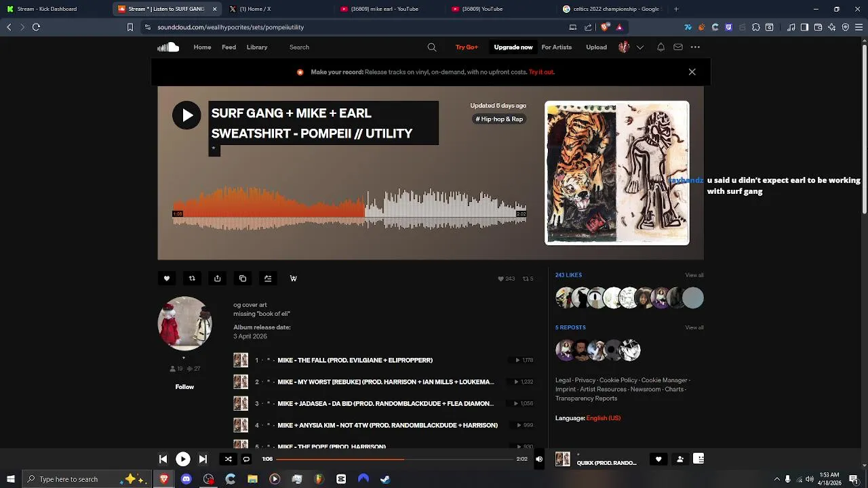Screen dimensions: 868x488
Task: Click the Brave Shields lion icon
Action: pyautogui.click(x=605, y=27)
